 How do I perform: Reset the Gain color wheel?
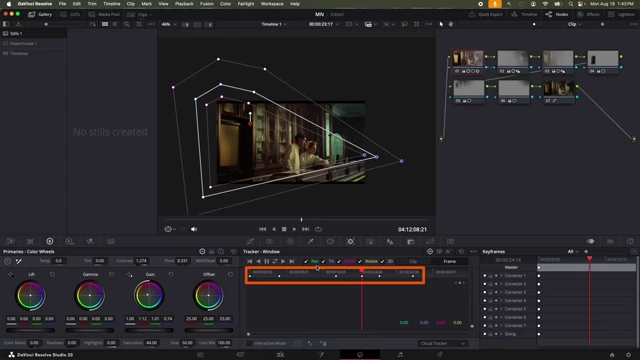point(171,274)
